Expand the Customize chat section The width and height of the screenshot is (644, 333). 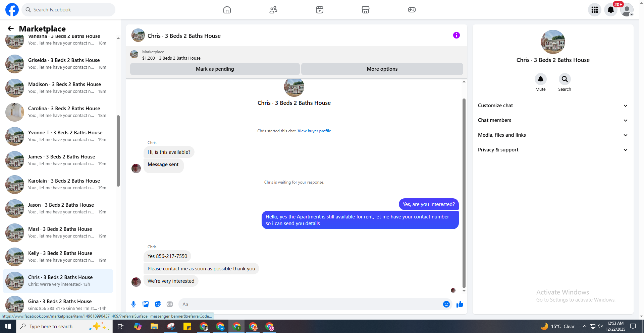(553, 106)
